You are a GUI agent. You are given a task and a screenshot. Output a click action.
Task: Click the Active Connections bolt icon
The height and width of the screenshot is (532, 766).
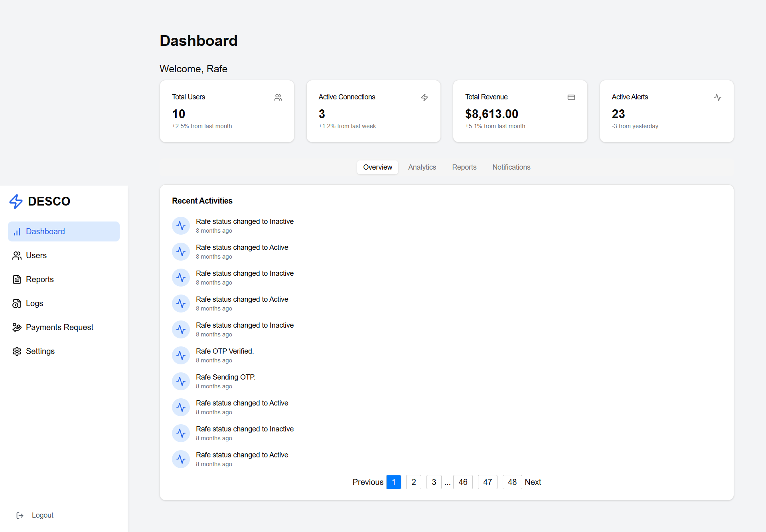[x=424, y=97]
